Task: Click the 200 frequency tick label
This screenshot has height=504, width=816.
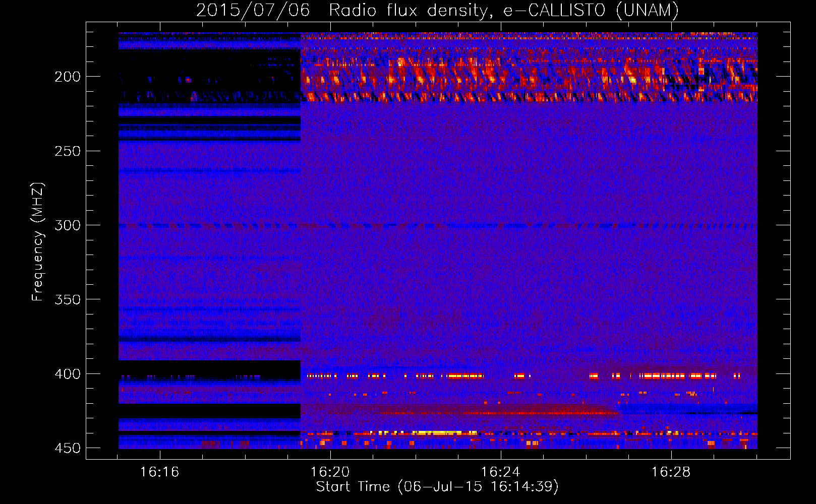Action: point(68,77)
